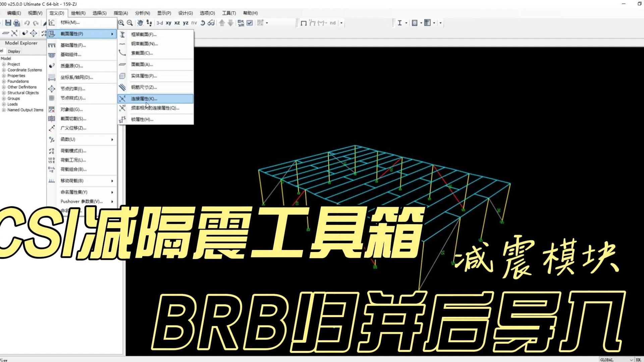Click the Zoom In magnifier icon
This screenshot has width=644, height=362.
(x=121, y=23)
